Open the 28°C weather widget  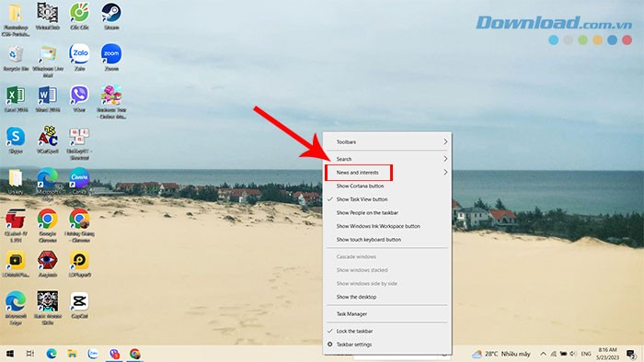click(x=501, y=354)
